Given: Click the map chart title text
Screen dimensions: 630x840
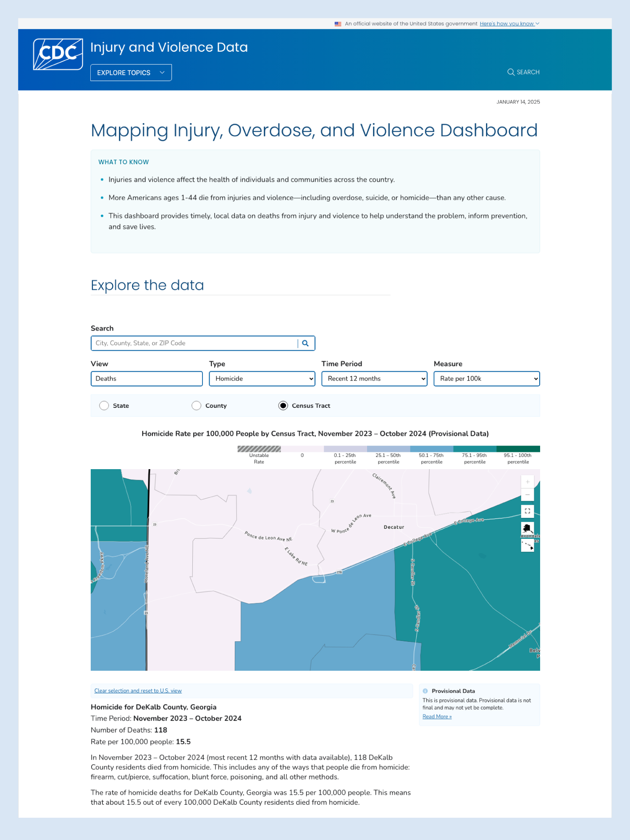Looking at the screenshot, I should point(315,434).
